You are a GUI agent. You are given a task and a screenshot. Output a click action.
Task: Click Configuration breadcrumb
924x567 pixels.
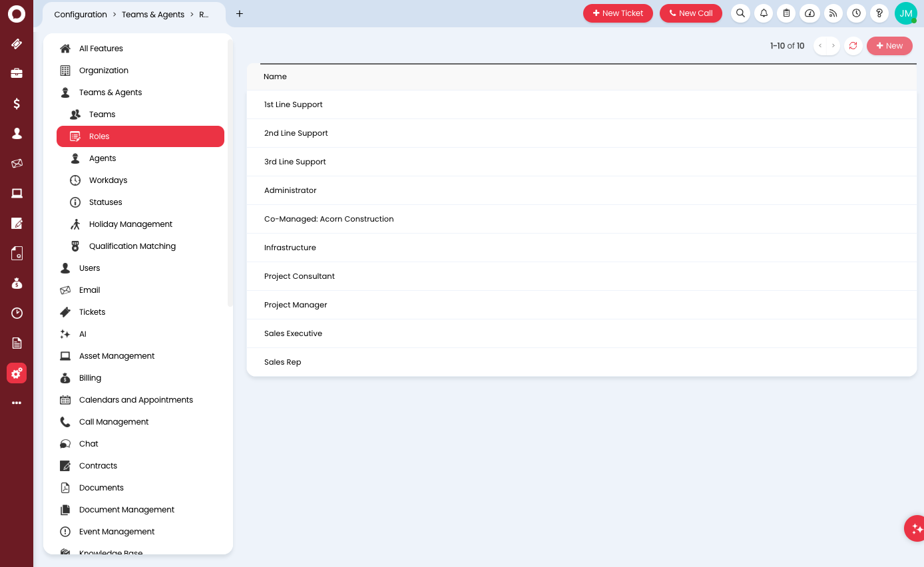pyautogui.click(x=81, y=14)
